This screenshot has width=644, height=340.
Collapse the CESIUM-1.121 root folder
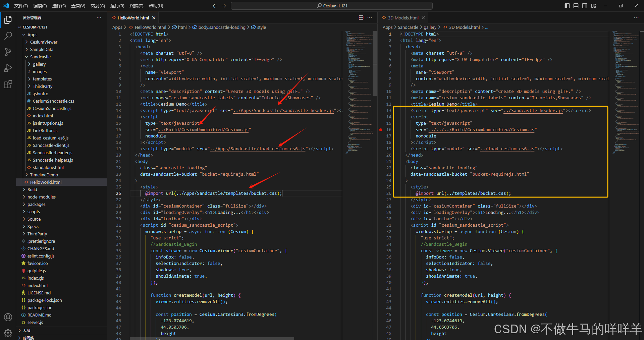62,27
